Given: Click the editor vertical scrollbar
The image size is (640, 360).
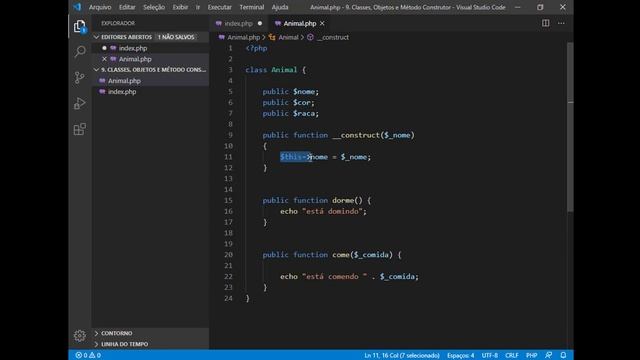Looking at the screenshot, I should coord(570,127).
